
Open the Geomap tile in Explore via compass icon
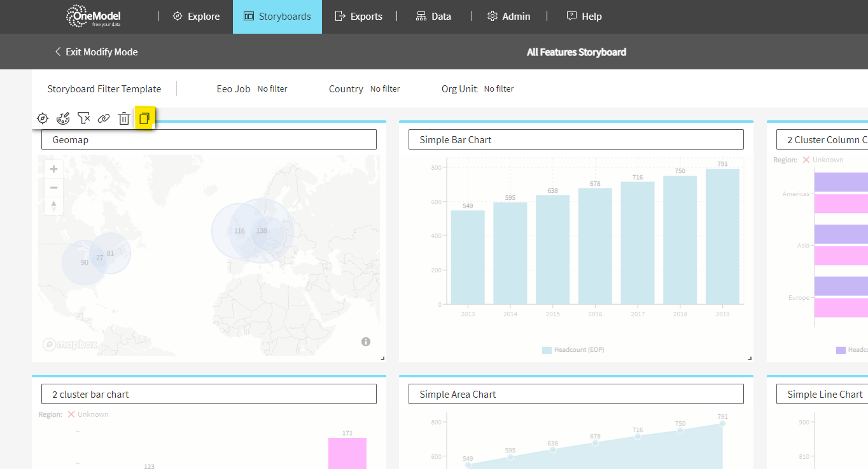(x=43, y=118)
